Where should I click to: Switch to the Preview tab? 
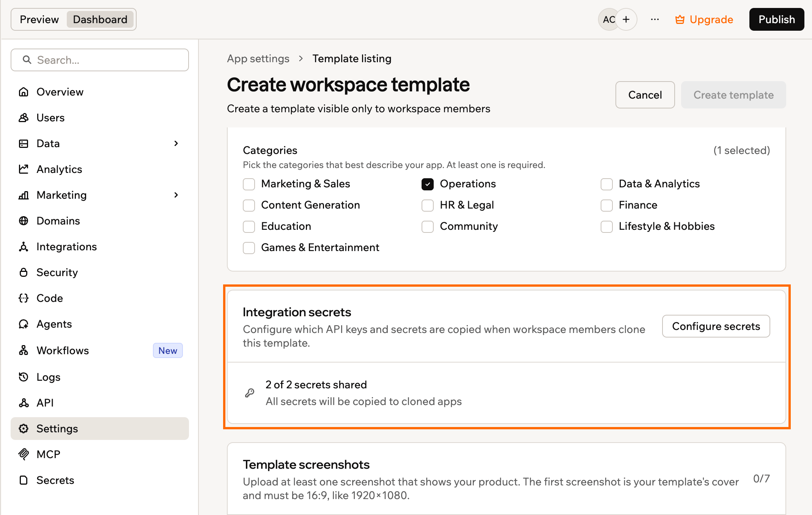tap(39, 19)
